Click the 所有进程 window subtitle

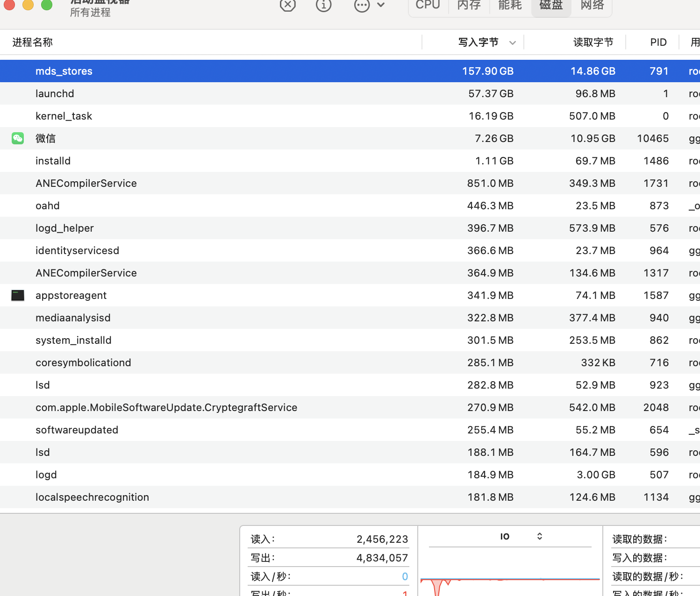pos(90,12)
